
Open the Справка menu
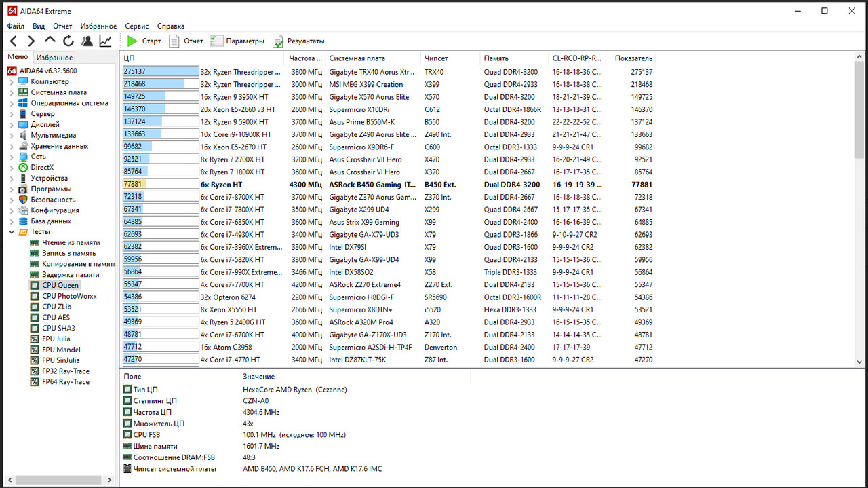click(x=171, y=26)
